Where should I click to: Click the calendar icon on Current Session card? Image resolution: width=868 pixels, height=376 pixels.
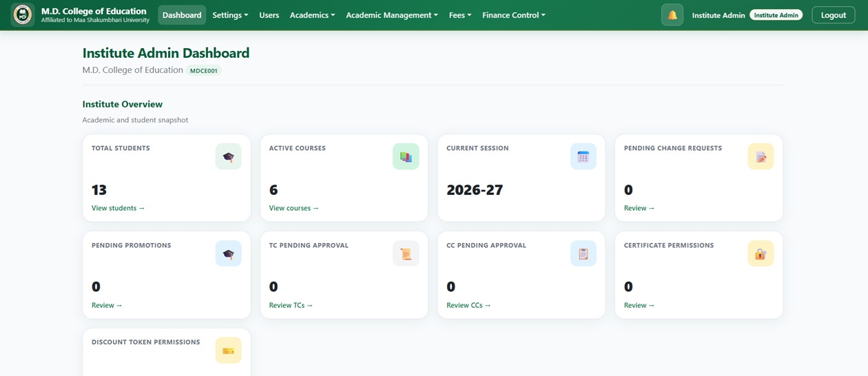click(583, 157)
